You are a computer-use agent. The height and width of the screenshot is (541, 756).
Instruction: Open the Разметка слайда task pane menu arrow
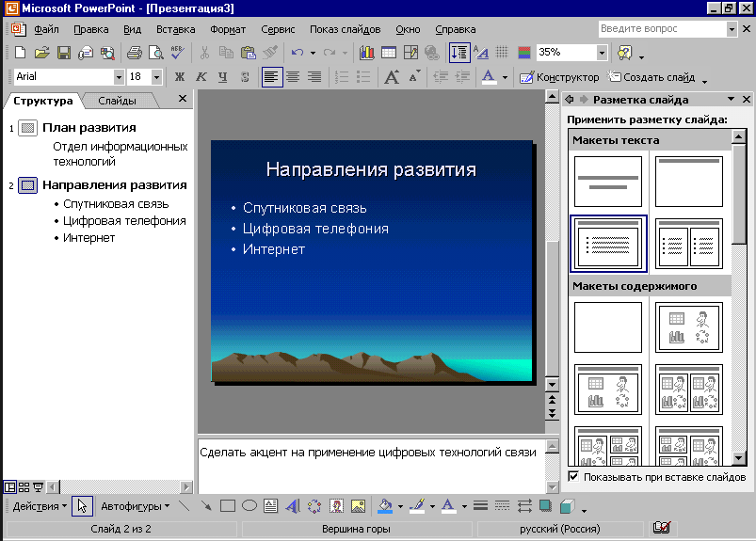pyautogui.click(x=731, y=99)
